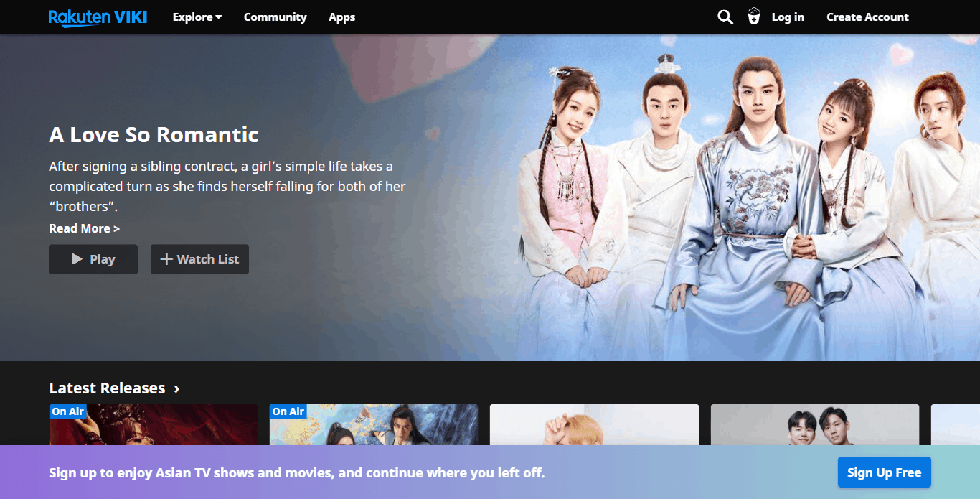The width and height of the screenshot is (980, 499).
Task: Click the Log in link
Action: 788,17
